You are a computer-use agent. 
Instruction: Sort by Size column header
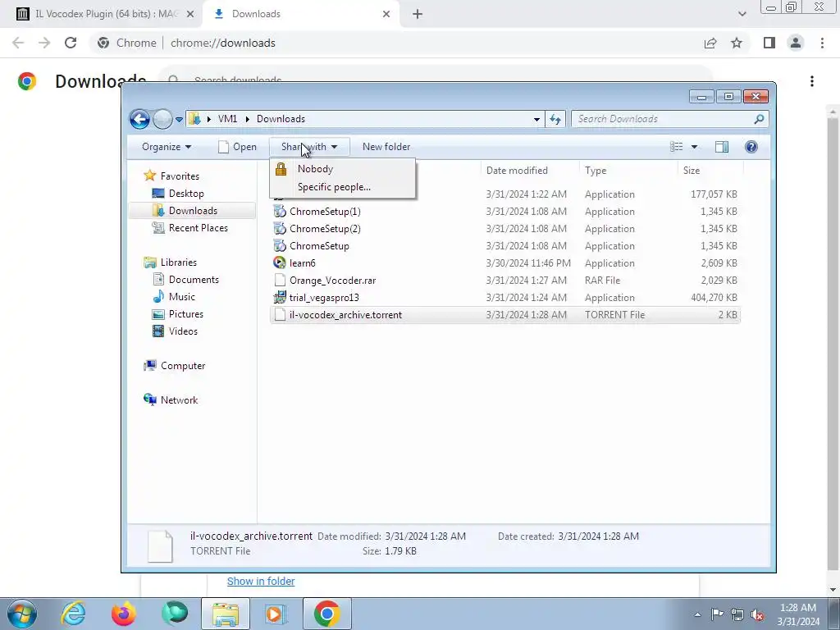click(x=710, y=171)
